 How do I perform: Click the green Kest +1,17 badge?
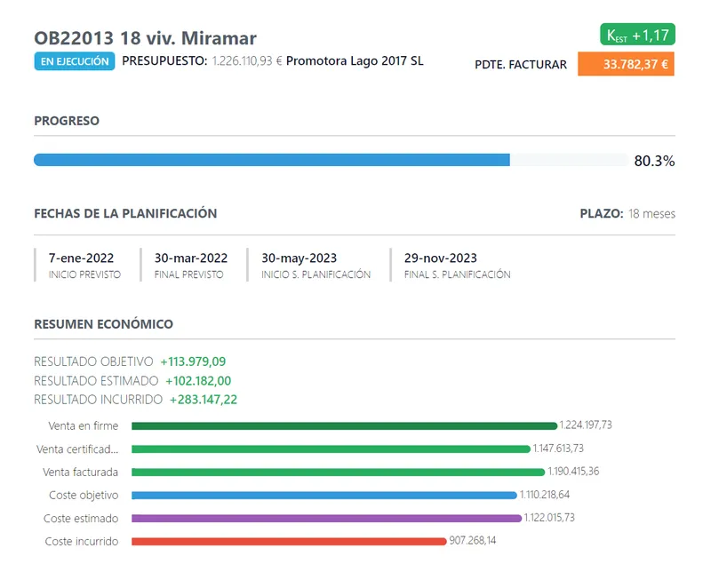[637, 35]
